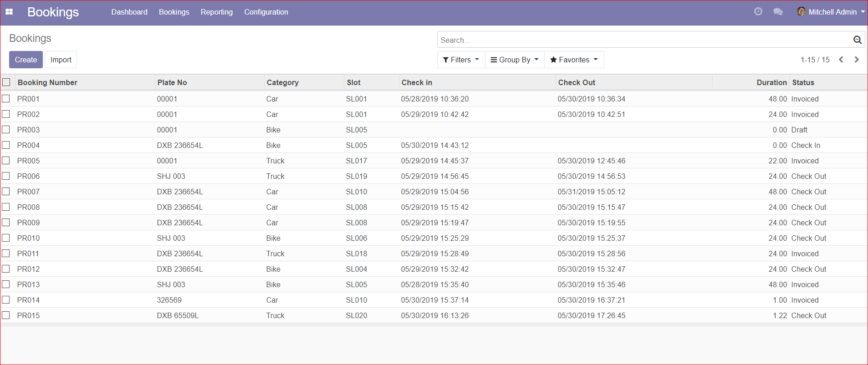
Task: Open the apps grid menu icon
Action: (9, 12)
